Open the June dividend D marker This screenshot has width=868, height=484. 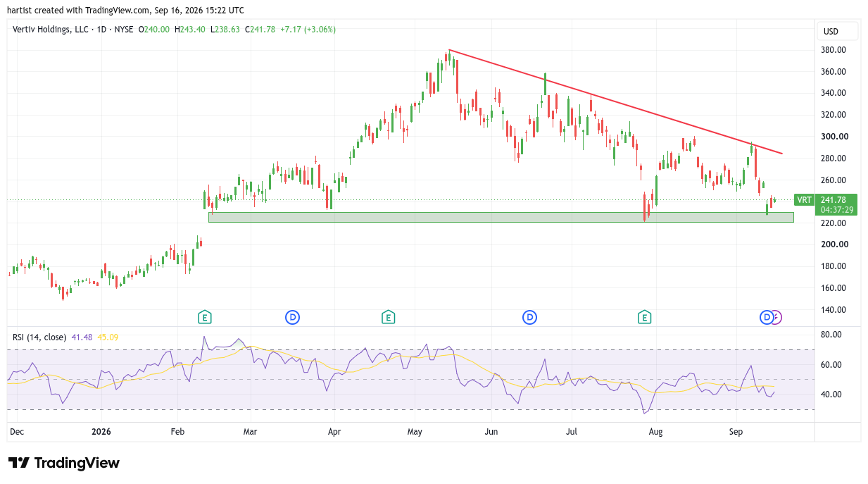529,318
